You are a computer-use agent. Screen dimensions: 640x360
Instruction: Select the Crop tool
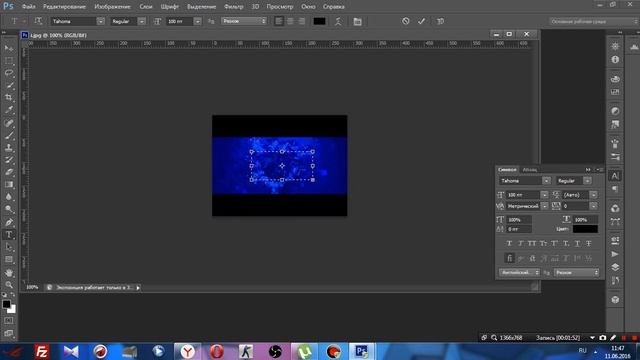pyautogui.click(x=9, y=98)
